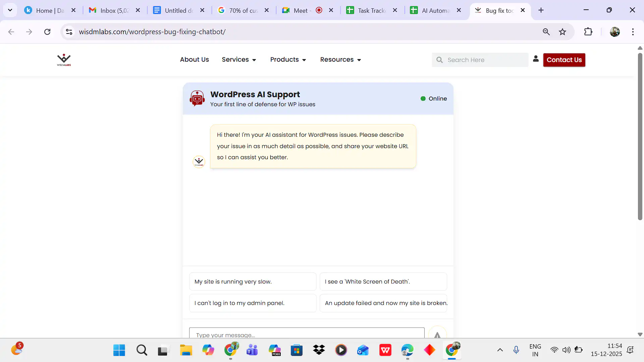Screen dimensions: 644x362
Task: Close the Bug fix tool tab
Action: pyautogui.click(x=523, y=10)
